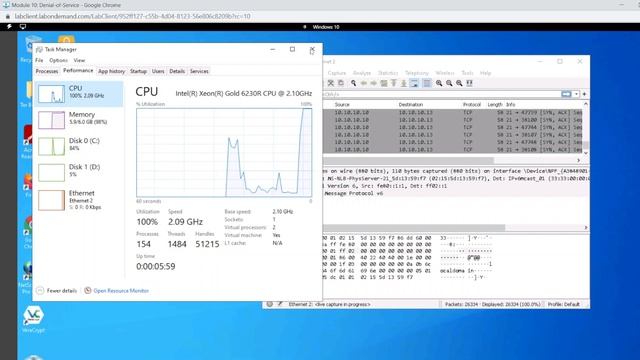Screen dimensions: 640x360
Task: Click Wireshark packet list horizontal scrollbar
Action: coord(408,160)
